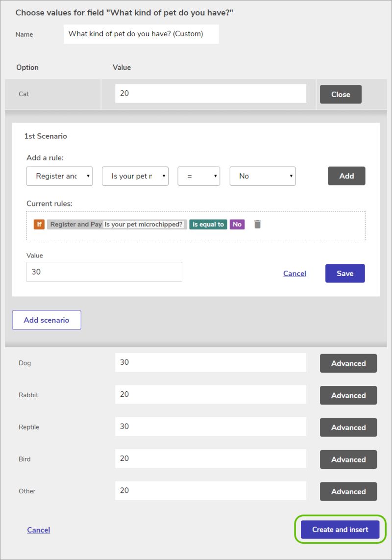Screen dimensions: 392x560
Task: Open the "Register and Pay" field dropdown
Action: [x=59, y=176]
